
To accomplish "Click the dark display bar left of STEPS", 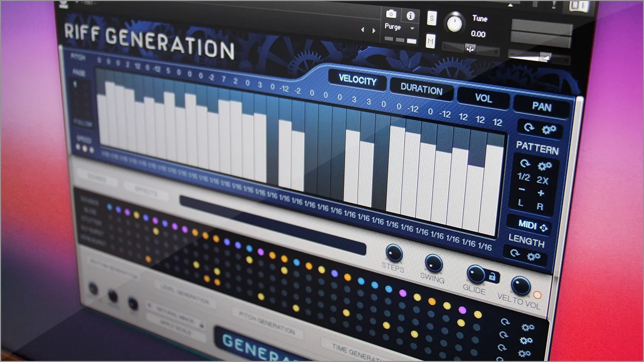I will pos(273,224).
